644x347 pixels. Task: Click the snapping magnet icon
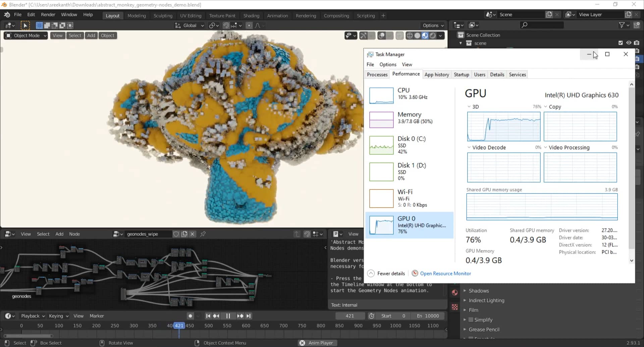click(226, 26)
